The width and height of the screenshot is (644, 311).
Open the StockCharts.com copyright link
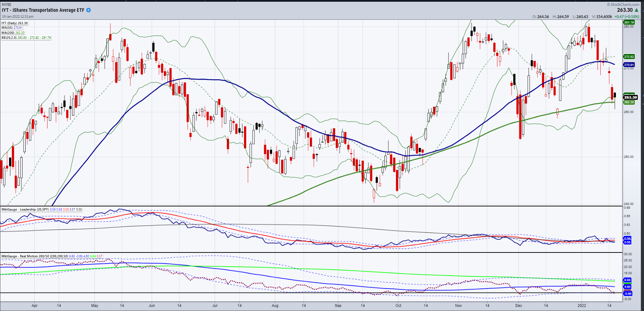coord(623,5)
